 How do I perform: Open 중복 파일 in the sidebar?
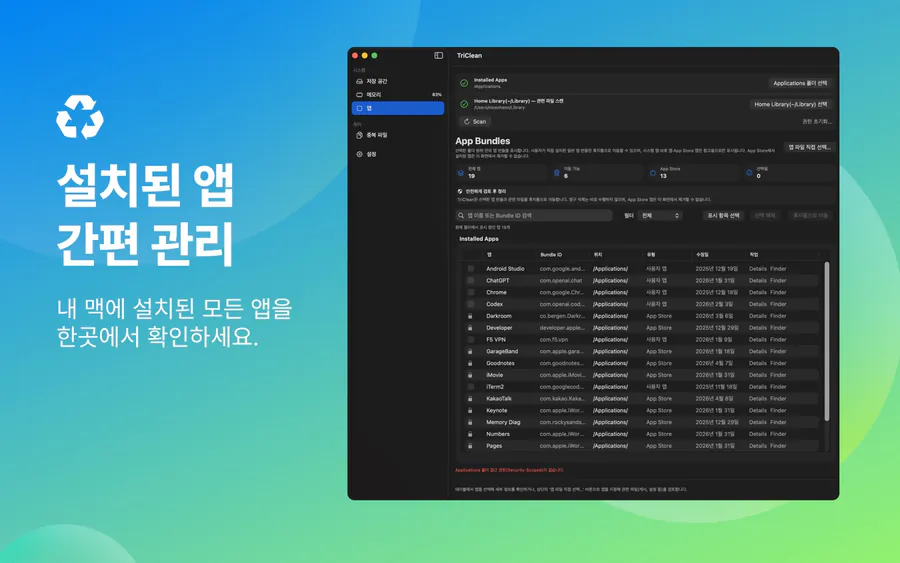[x=398, y=135]
